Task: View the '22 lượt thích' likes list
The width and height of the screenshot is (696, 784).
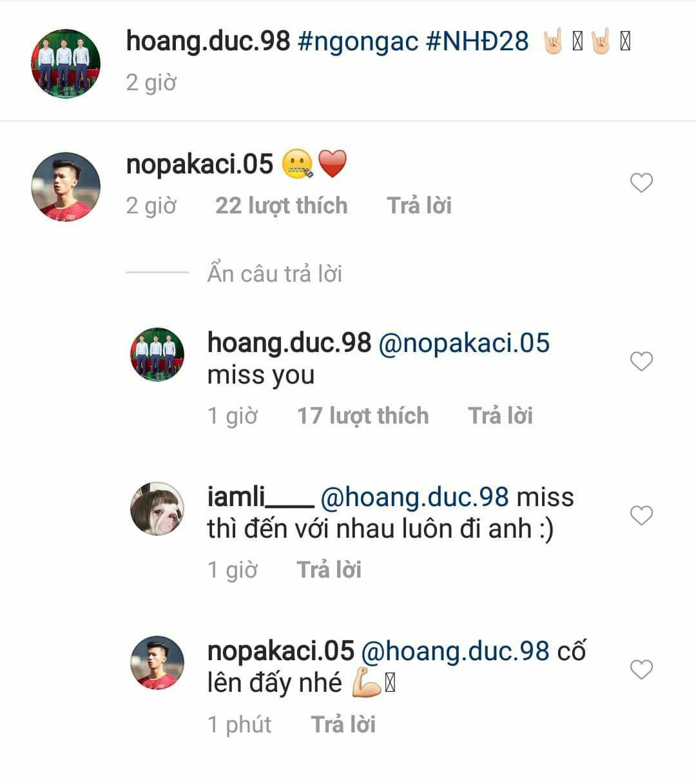Action: point(282,206)
